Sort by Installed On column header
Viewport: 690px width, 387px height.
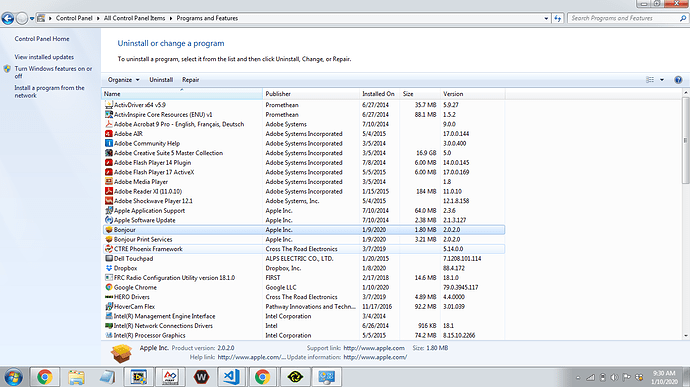point(380,94)
